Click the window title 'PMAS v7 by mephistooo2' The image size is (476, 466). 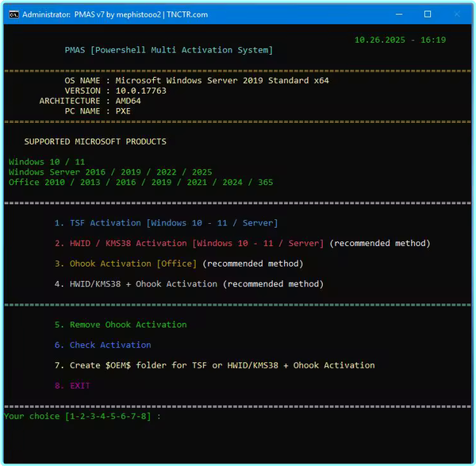[x=117, y=14]
